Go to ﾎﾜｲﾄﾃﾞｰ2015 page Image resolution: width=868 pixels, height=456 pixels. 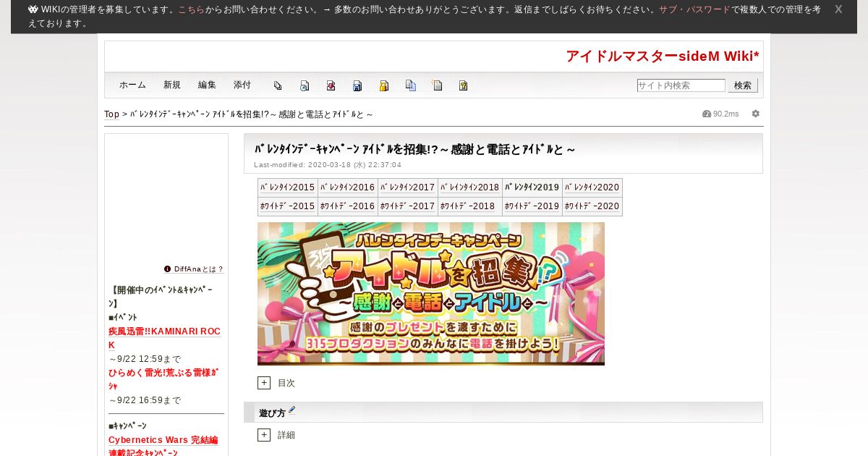click(x=288, y=206)
